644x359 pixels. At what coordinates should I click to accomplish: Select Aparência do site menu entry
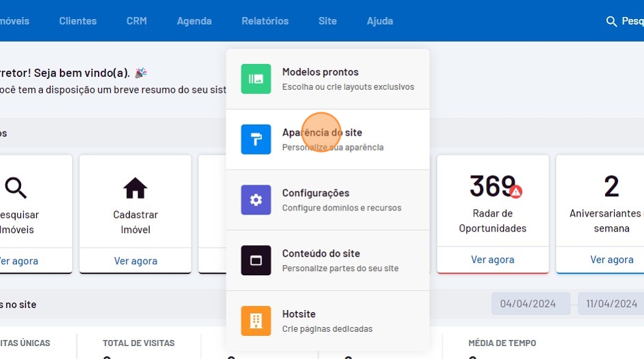(322, 133)
